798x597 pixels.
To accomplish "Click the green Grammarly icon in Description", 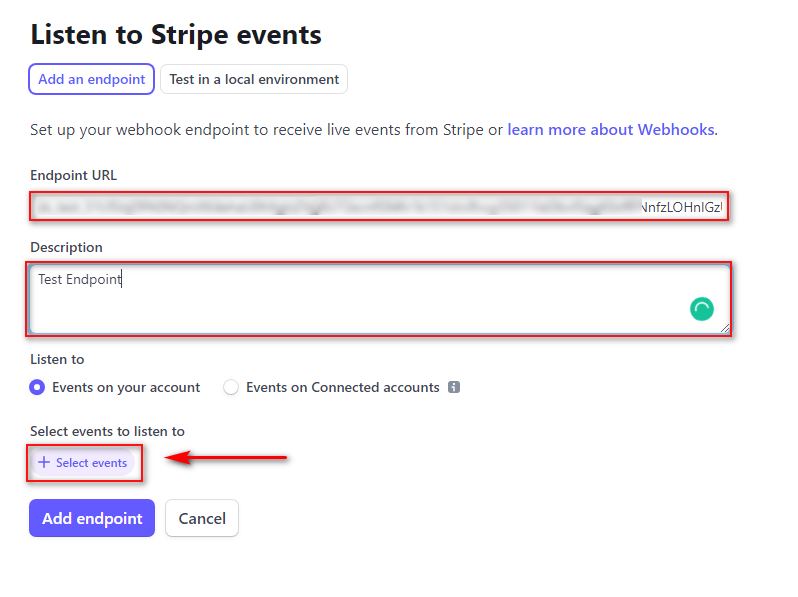I will (702, 309).
